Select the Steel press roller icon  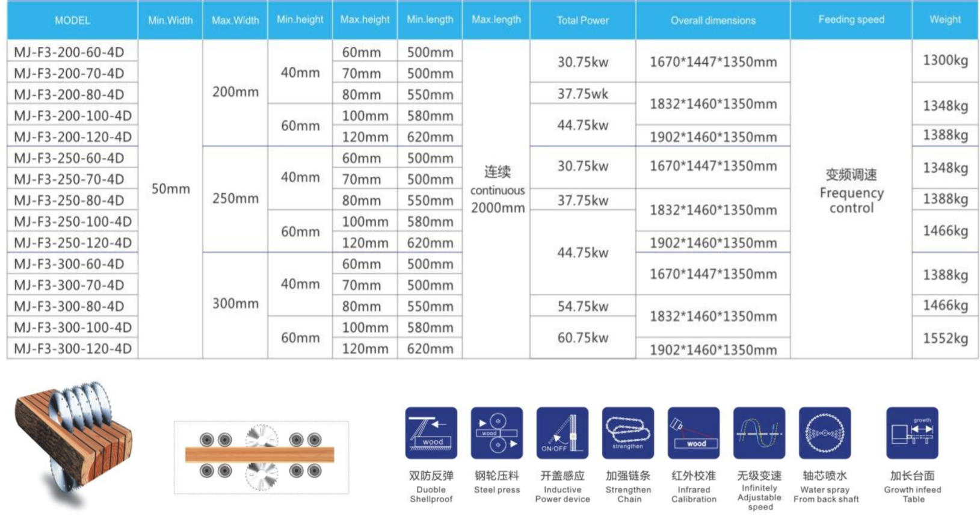tap(496, 433)
